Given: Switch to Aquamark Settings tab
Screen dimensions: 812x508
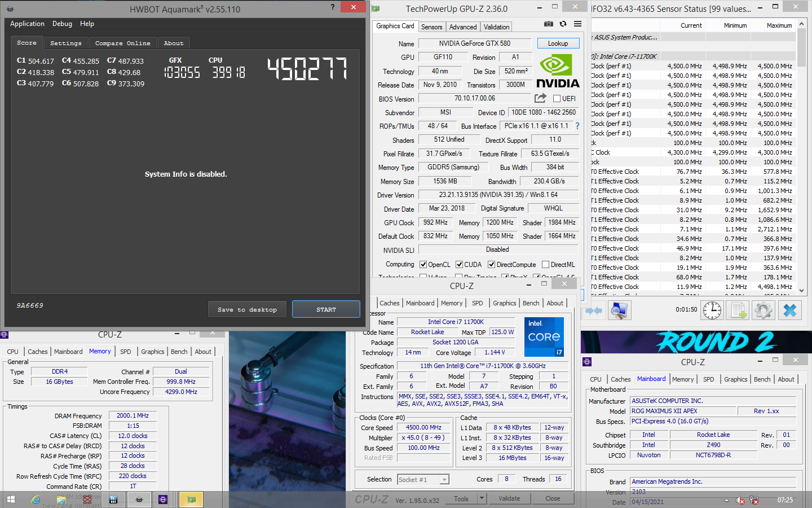Looking at the screenshot, I should (65, 43).
